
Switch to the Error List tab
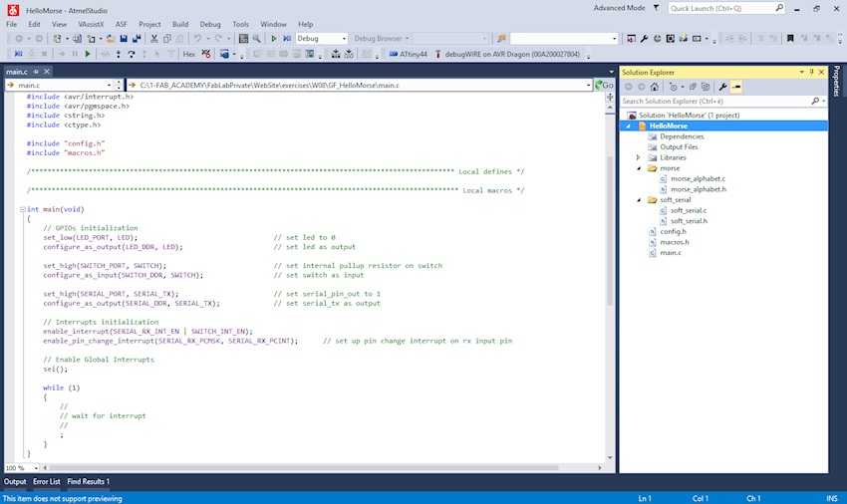47,481
